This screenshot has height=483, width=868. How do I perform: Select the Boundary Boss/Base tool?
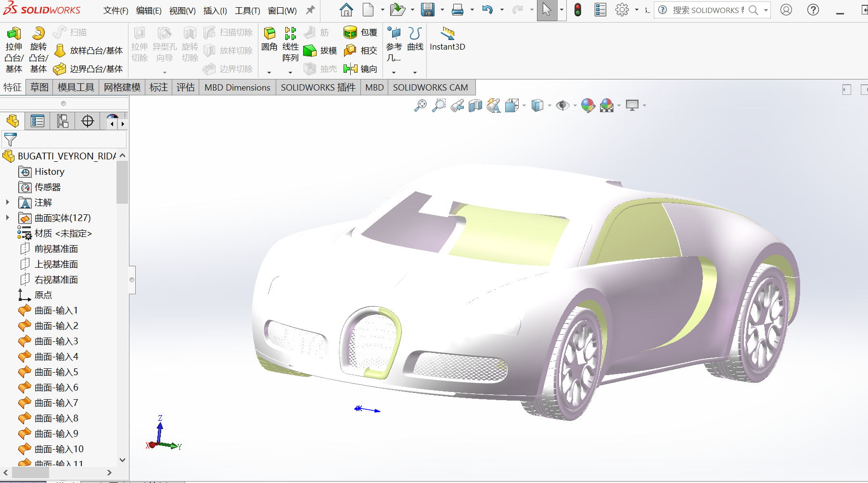pyautogui.click(x=88, y=69)
